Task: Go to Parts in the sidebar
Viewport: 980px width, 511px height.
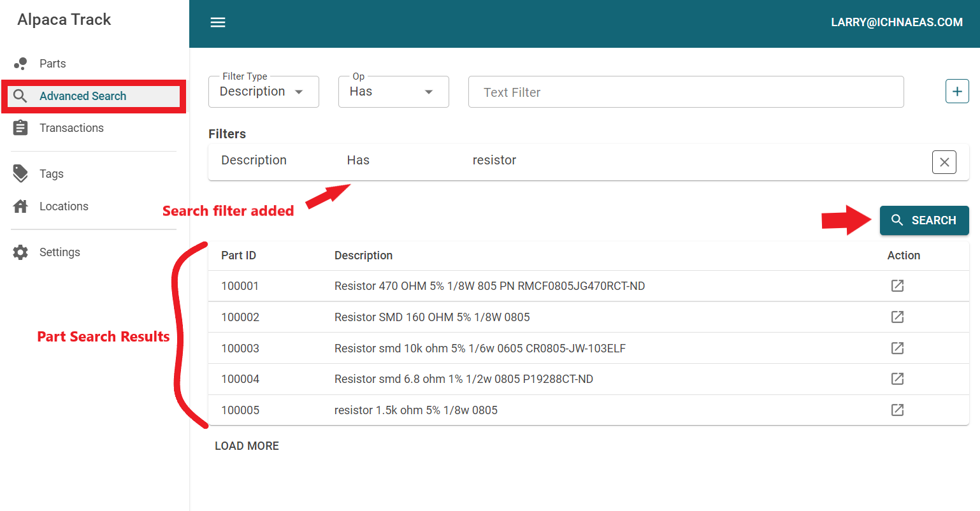Action: (x=52, y=64)
